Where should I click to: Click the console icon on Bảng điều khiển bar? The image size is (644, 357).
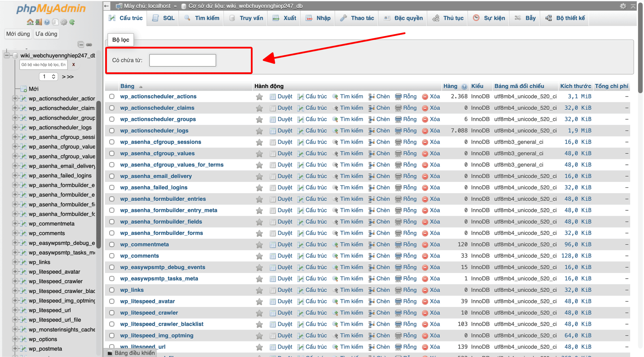tap(110, 353)
